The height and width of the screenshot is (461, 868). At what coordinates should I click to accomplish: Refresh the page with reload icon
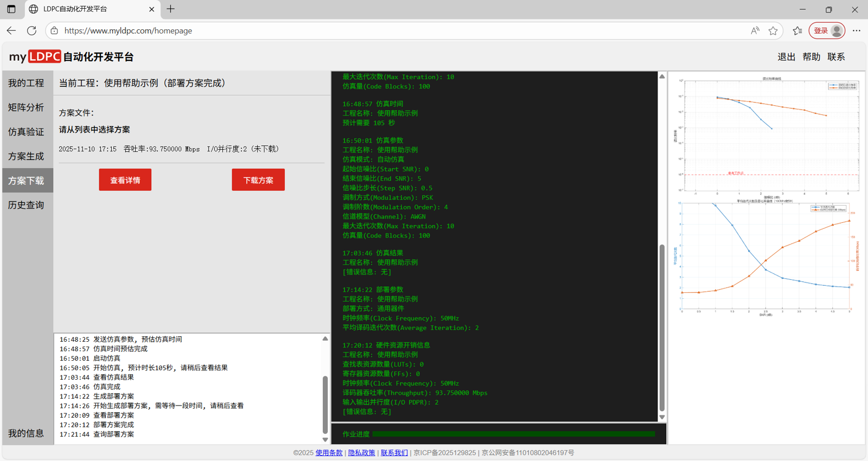32,31
